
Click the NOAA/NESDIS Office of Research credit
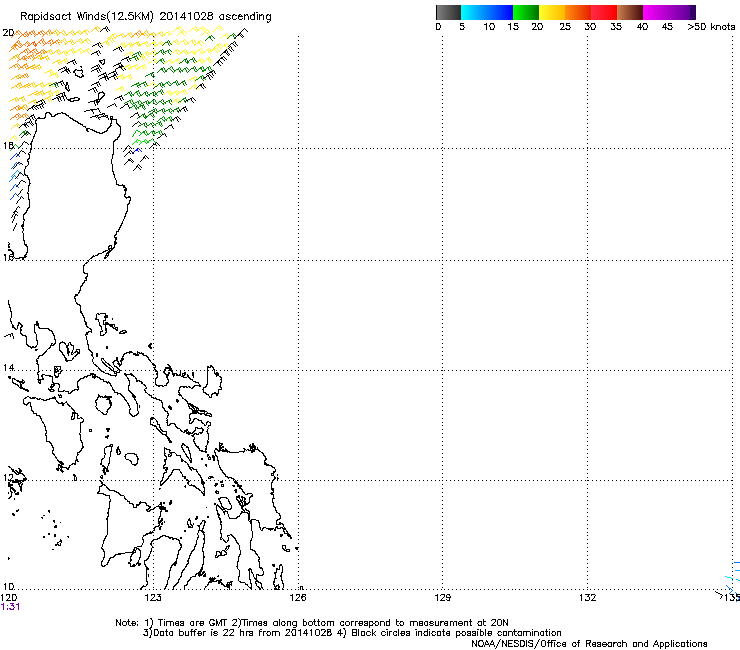pyautogui.click(x=589, y=644)
